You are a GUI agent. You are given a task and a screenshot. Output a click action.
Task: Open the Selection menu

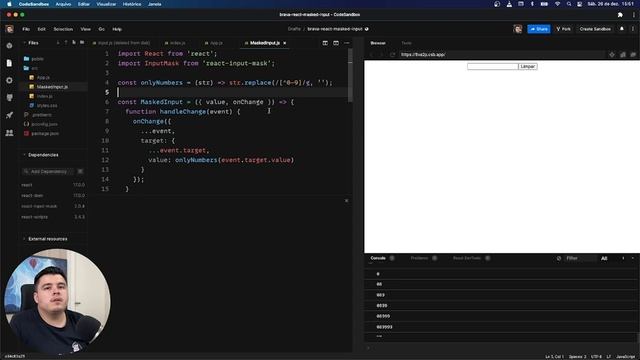pyautogui.click(x=63, y=29)
